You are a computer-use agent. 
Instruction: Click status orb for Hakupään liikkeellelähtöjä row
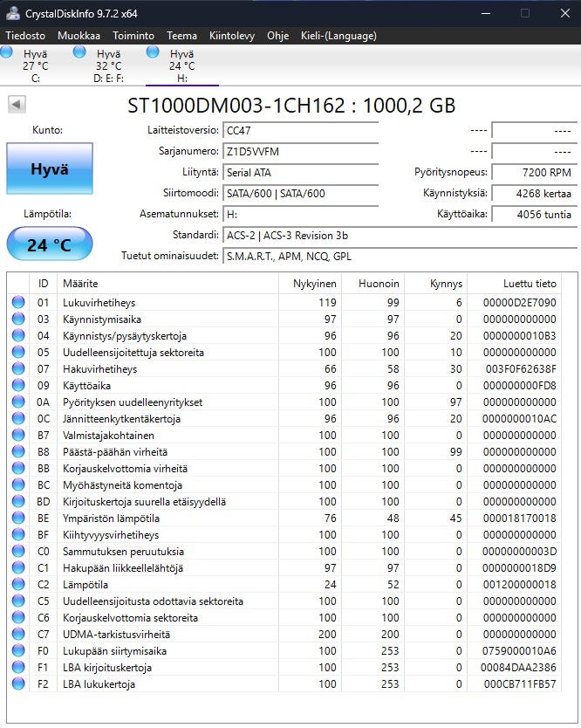pyautogui.click(x=18, y=567)
